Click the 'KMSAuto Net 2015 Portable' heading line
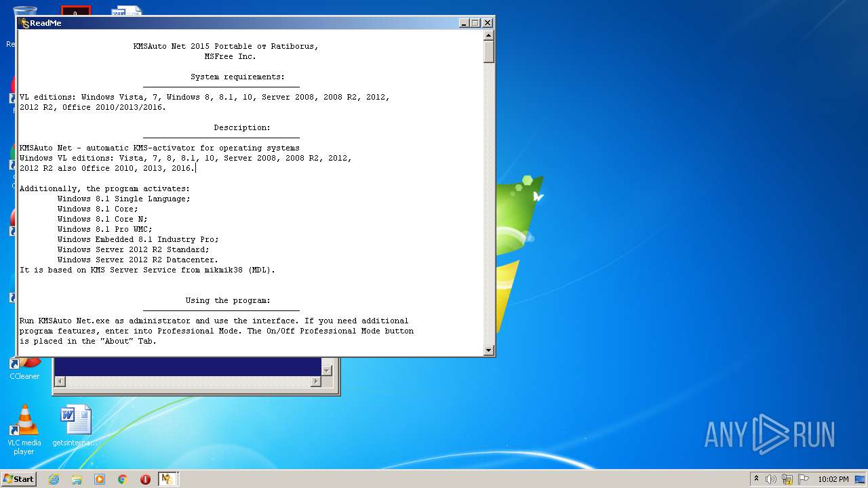This screenshot has height=488, width=868. [x=226, y=46]
